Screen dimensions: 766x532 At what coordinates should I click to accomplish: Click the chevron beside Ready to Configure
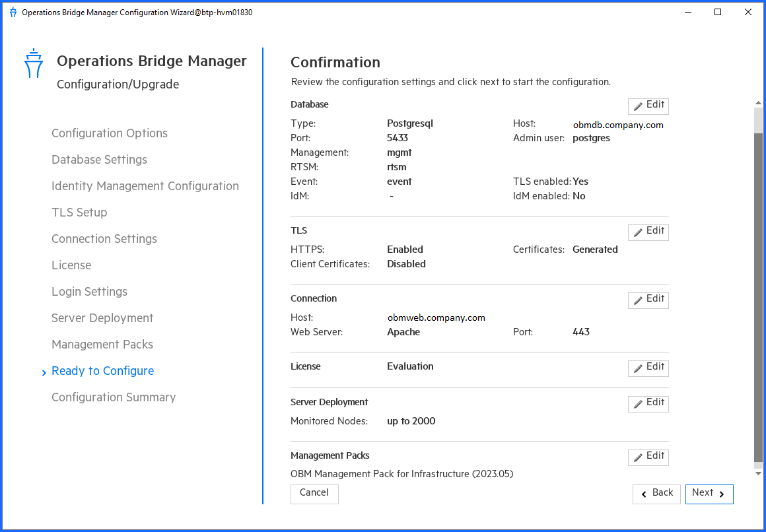click(x=44, y=371)
